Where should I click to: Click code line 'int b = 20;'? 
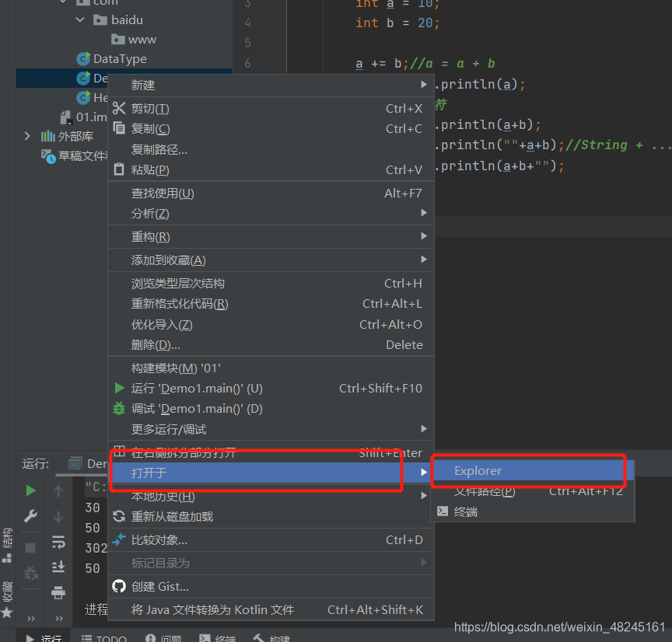point(397,23)
